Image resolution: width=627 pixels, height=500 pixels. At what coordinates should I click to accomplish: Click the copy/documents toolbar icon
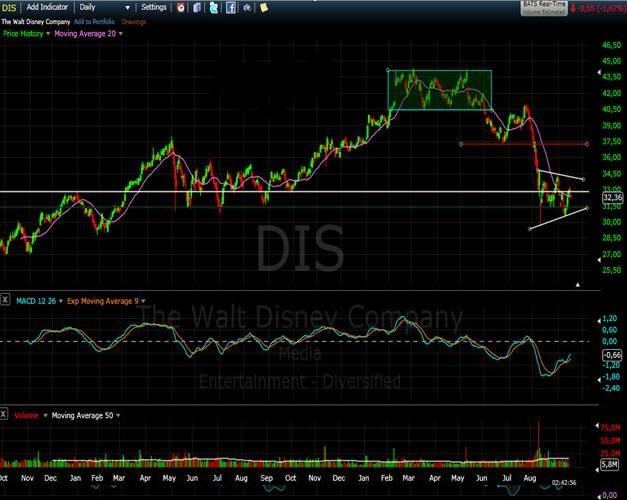(197, 7)
